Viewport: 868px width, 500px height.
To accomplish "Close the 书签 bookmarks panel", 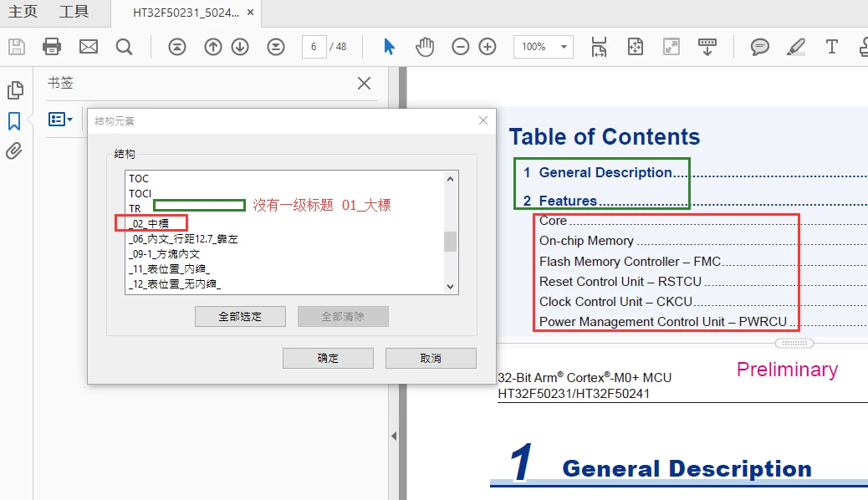I will (365, 83).
